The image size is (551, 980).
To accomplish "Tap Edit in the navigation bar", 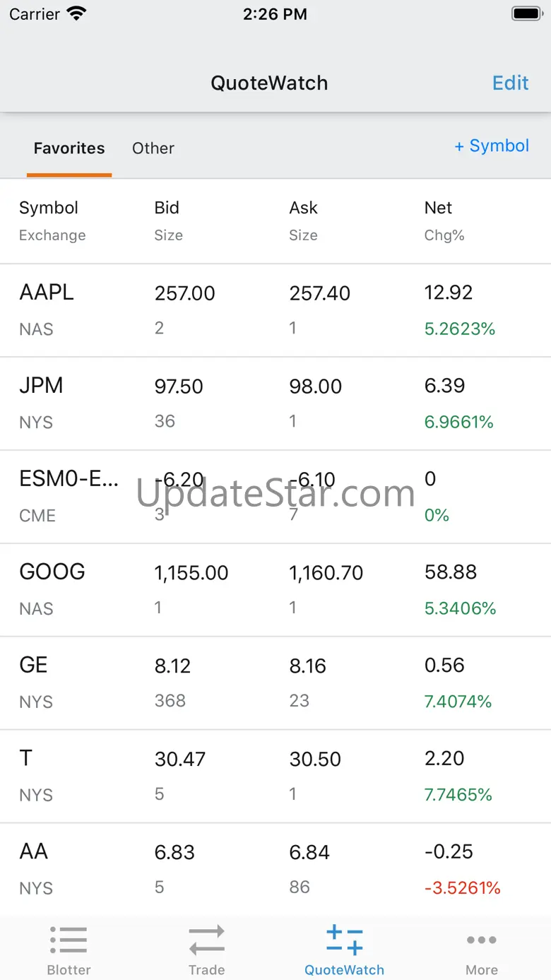I will [x=510, y=83].
